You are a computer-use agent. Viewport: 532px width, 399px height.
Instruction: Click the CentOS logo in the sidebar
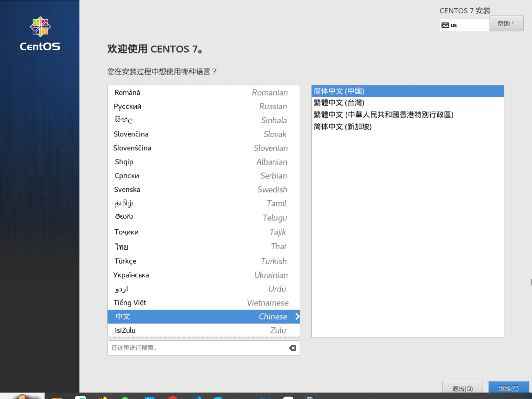click(40, 34)
